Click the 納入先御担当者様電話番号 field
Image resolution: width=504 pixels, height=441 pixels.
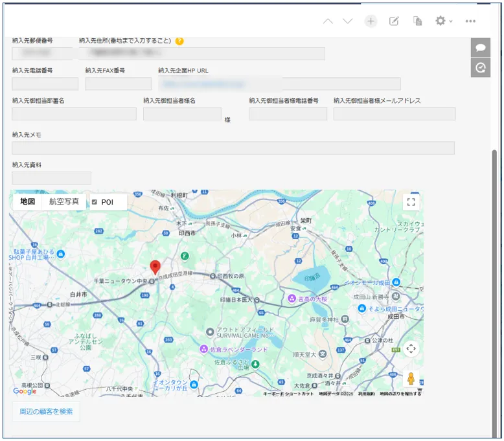(x=288, y=114)
